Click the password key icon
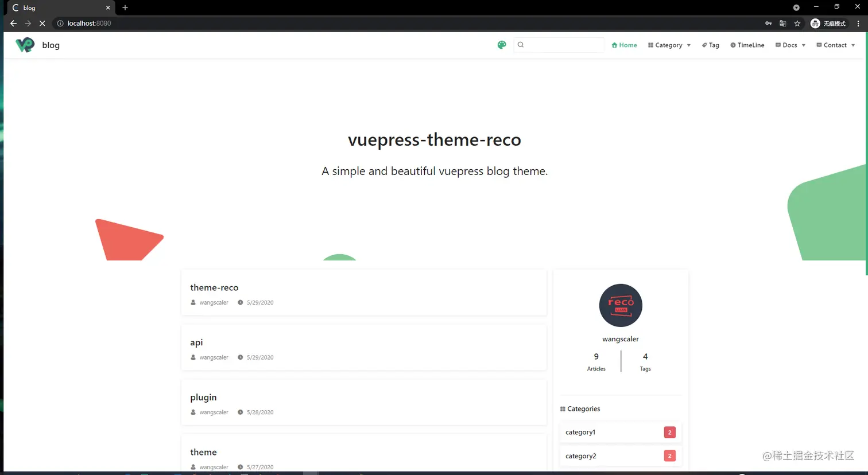 [x=768, y=24]
